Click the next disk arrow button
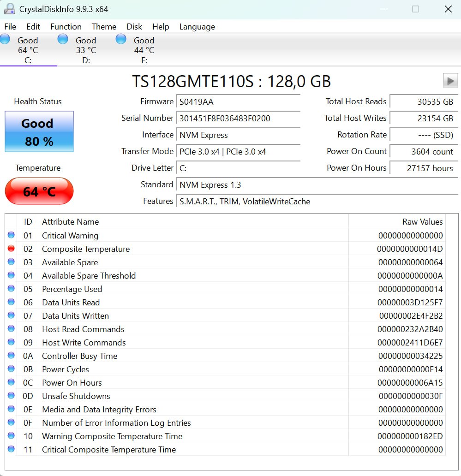This screenshot has height=476, width=461. click(x=450, y=81)
